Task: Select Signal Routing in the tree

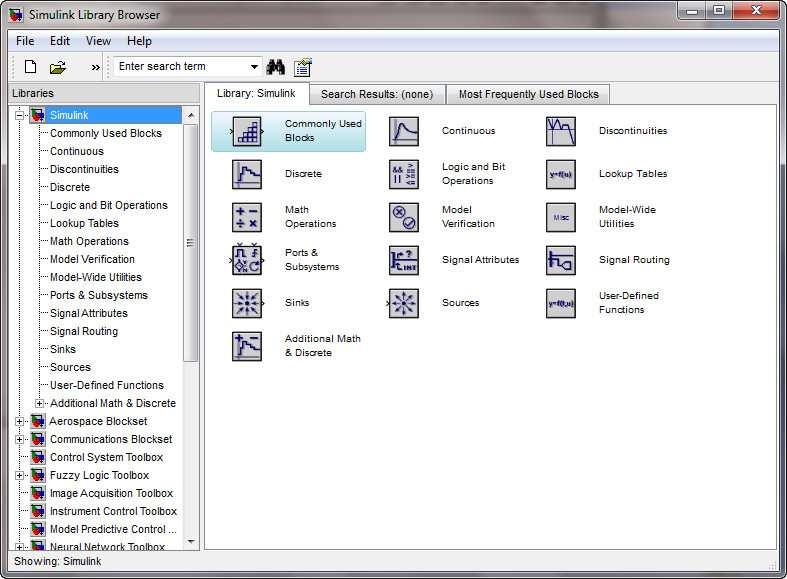Action: (84, 332)
